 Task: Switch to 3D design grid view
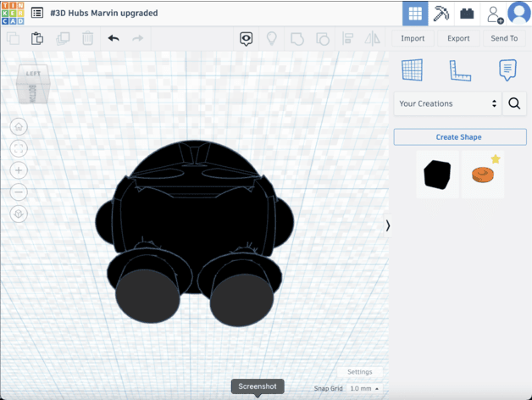[x=415, y=14]
